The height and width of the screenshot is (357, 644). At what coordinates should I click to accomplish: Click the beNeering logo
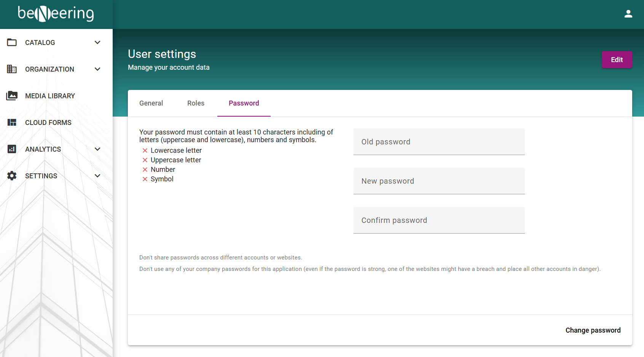56,14
